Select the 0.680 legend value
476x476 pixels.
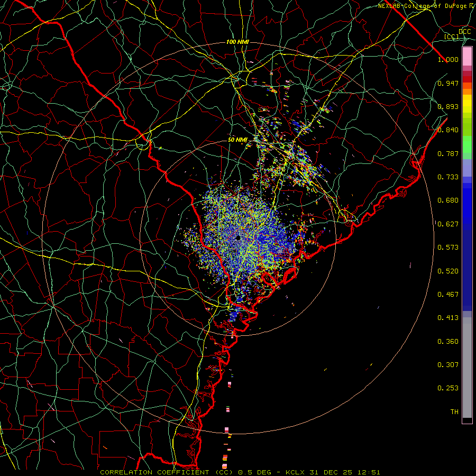448,200
